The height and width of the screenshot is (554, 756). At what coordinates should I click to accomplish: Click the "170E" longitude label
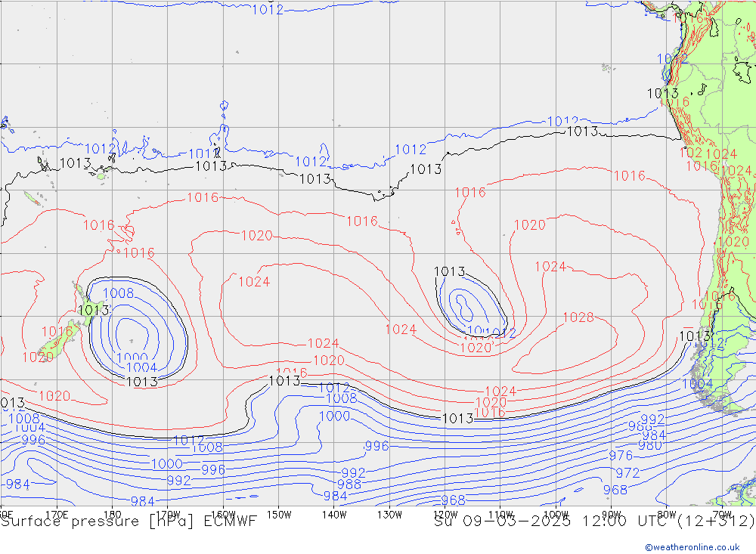click(x=57, y=515)
